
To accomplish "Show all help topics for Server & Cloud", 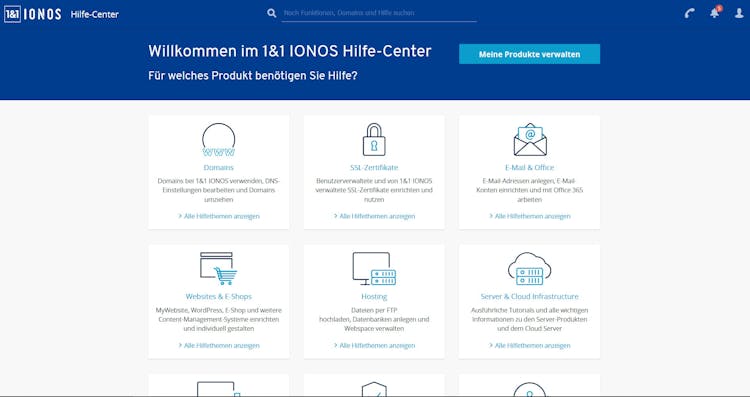I will coord(530,345).
